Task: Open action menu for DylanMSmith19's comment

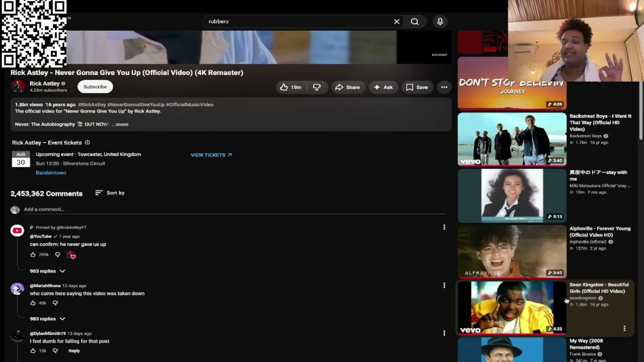Action: click(x=444, y=333)
